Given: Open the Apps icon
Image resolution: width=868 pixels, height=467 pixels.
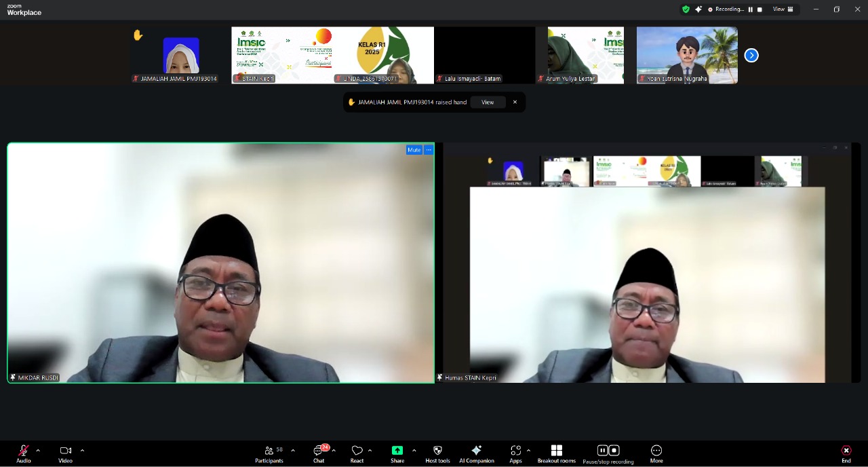Looking at the screenshot, I should [x=515, y=451].
